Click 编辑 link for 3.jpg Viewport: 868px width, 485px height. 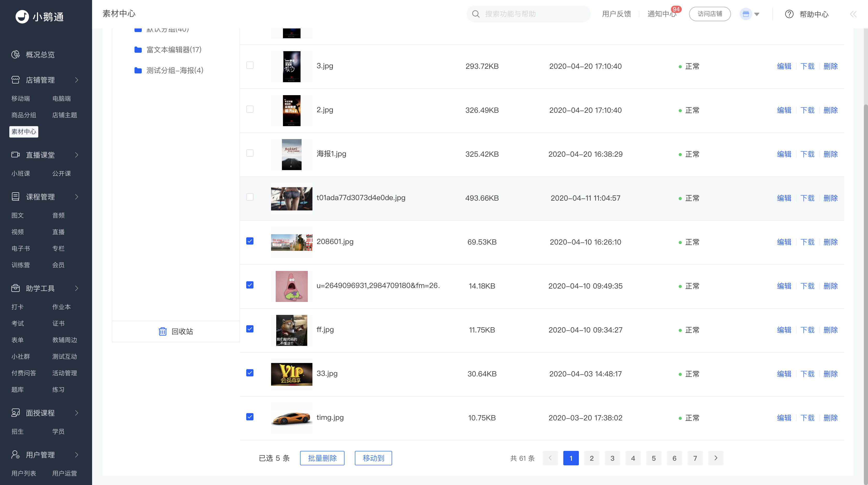coord(784,66)
